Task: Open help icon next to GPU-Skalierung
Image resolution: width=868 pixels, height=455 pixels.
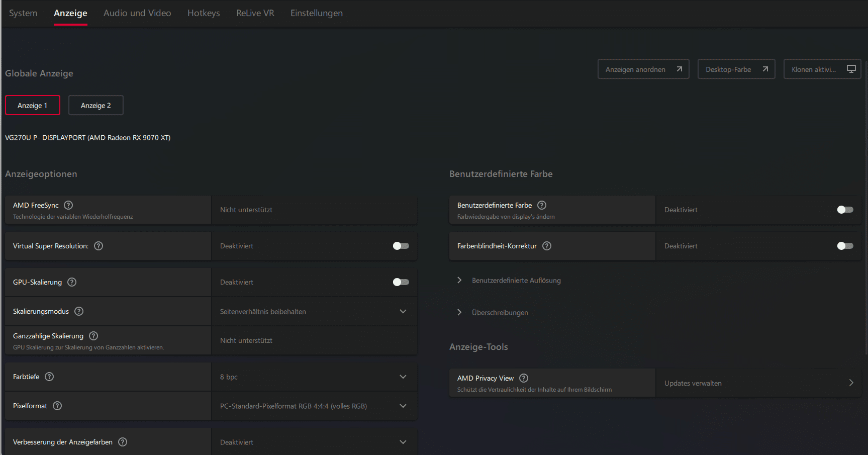Action: (72, 282)
